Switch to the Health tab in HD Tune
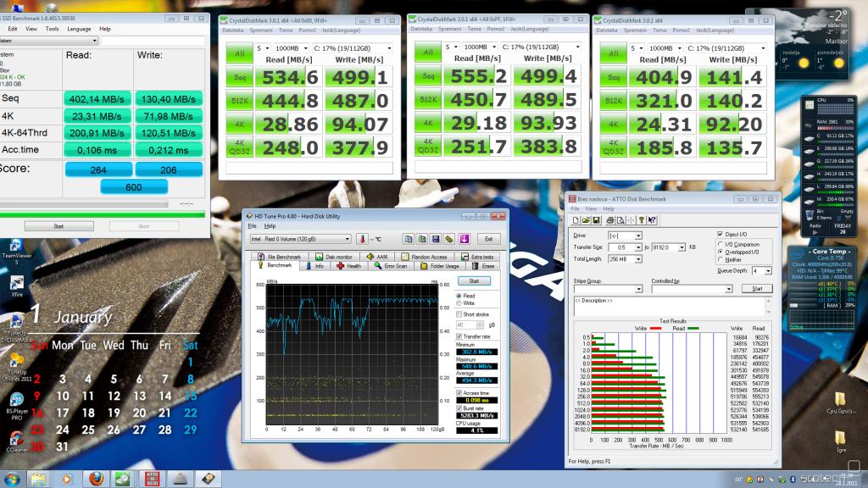 point(349,266)
